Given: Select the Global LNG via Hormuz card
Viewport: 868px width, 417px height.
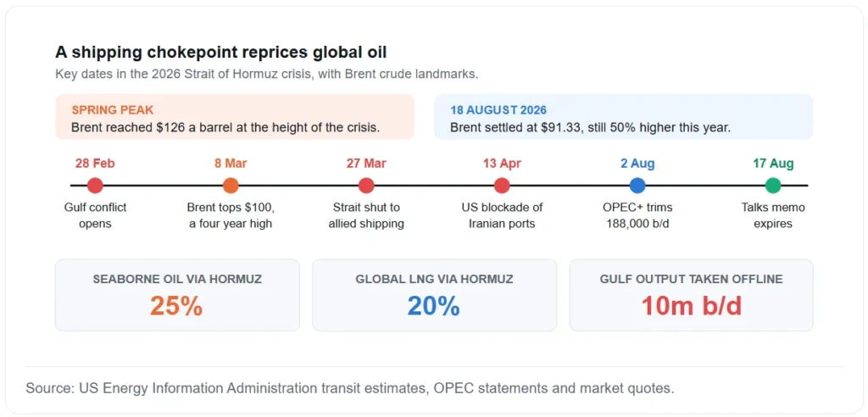Looking at the screenshot, I should click(x=435, y=295).
